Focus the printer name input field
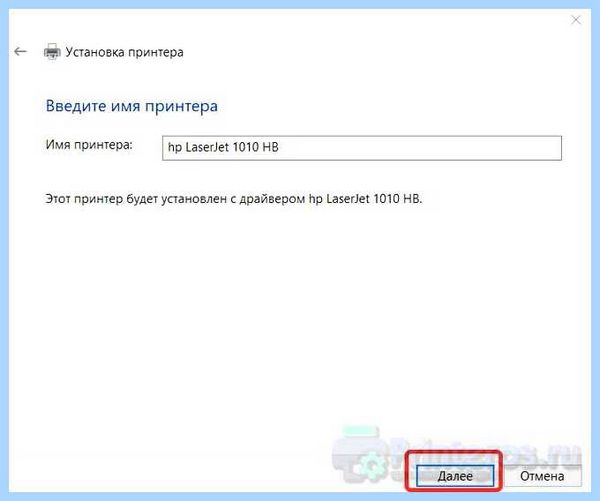This screenshot has width=600, height=501. point(362,148)
